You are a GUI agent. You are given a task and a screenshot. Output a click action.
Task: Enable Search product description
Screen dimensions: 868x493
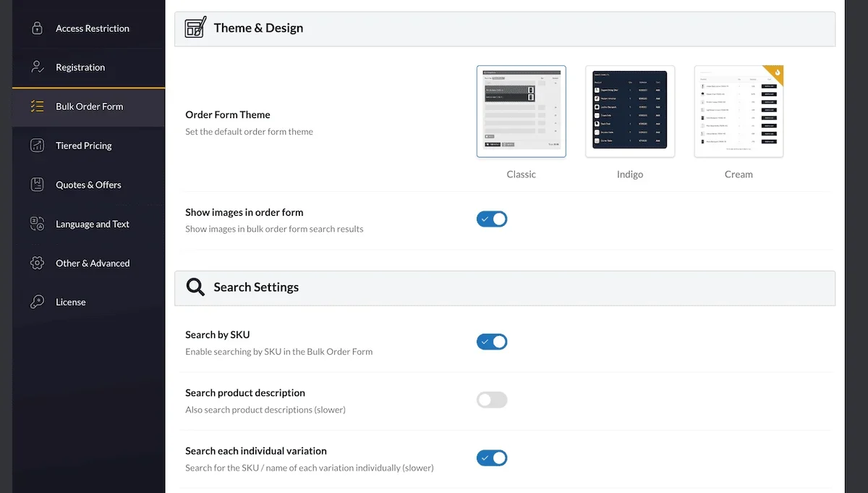(492, 399)
